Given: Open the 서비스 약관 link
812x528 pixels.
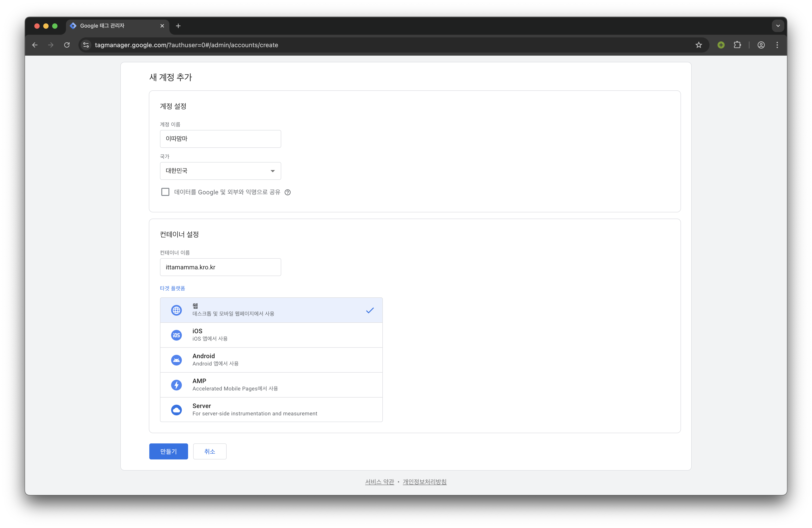Looking at the screenshot, I should click(x=379, y=482).
